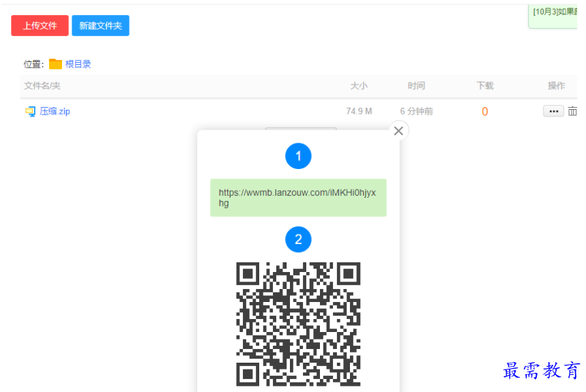Click the 下载 column header
The height and width of the screenshot is (392, 586).
coord(485,86)
